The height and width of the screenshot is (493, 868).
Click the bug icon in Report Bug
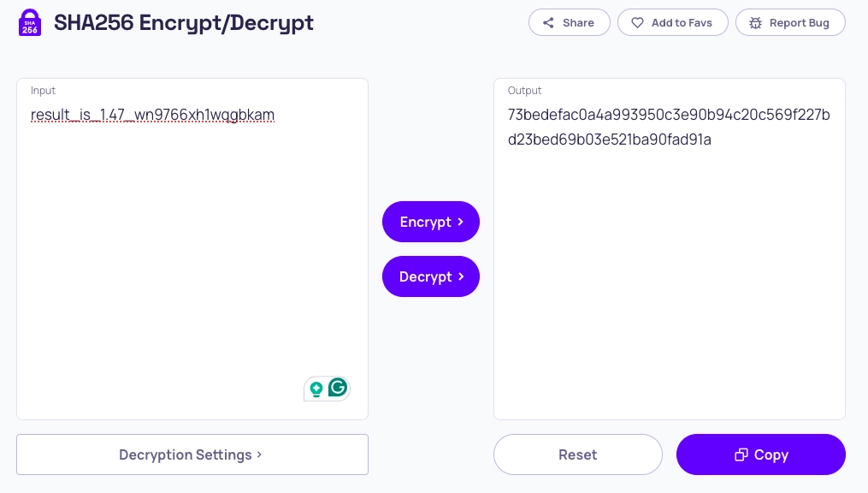pos(756,23)
